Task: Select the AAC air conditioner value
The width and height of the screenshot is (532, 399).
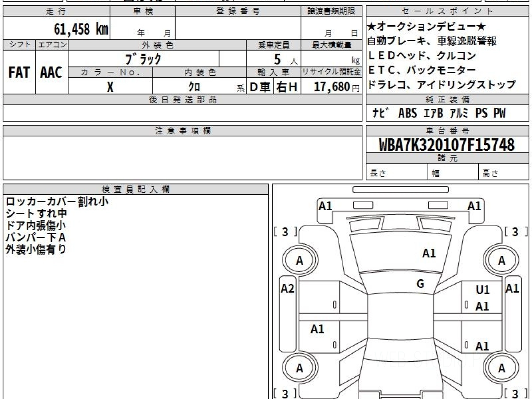Action: click(51, 72)
